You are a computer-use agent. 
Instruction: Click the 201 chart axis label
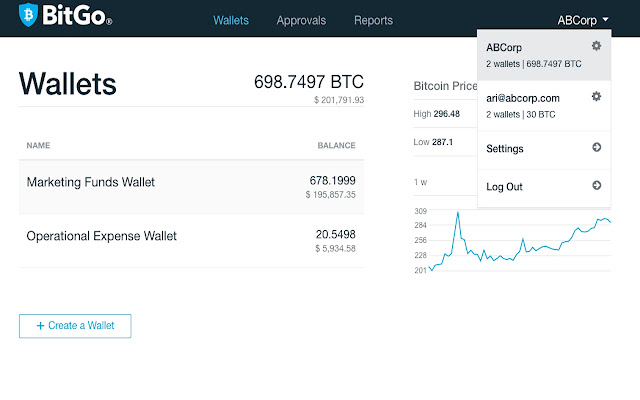pyautogui.click(x=420, y=270)
